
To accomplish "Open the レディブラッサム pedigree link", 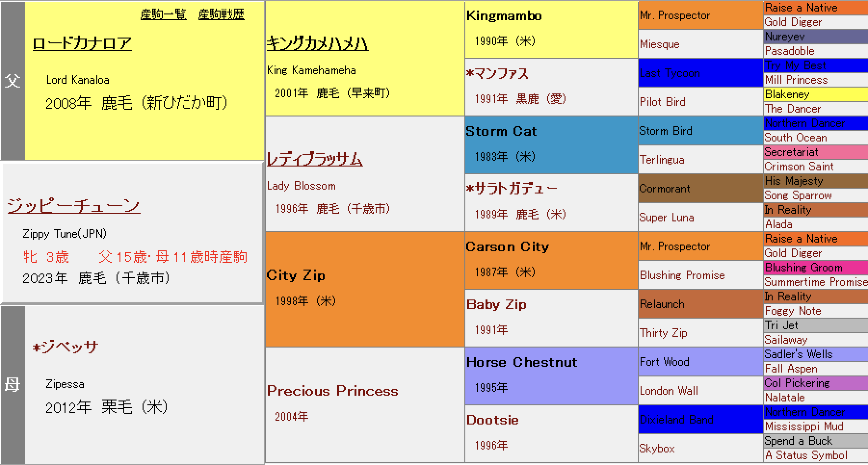I will [315, 159].
